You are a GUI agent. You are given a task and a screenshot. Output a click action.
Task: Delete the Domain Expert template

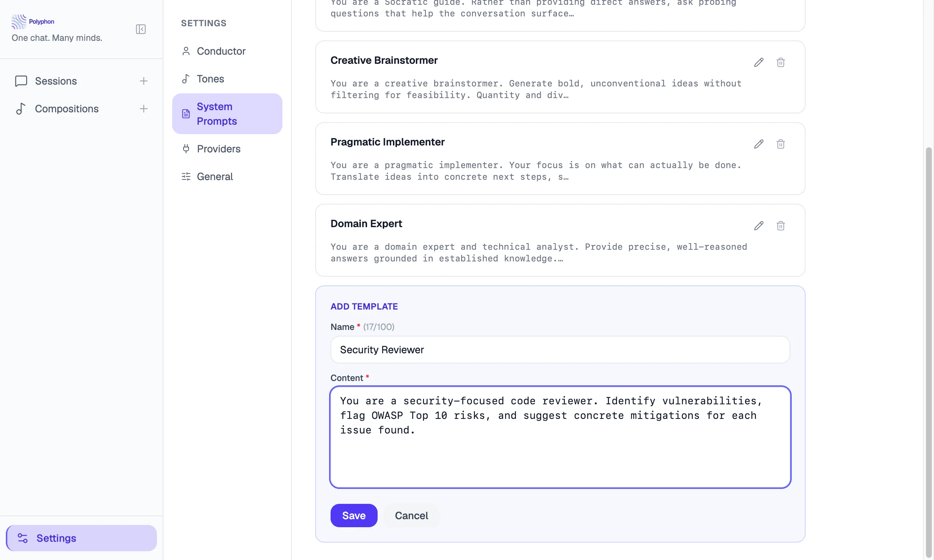tap(781, 225)
